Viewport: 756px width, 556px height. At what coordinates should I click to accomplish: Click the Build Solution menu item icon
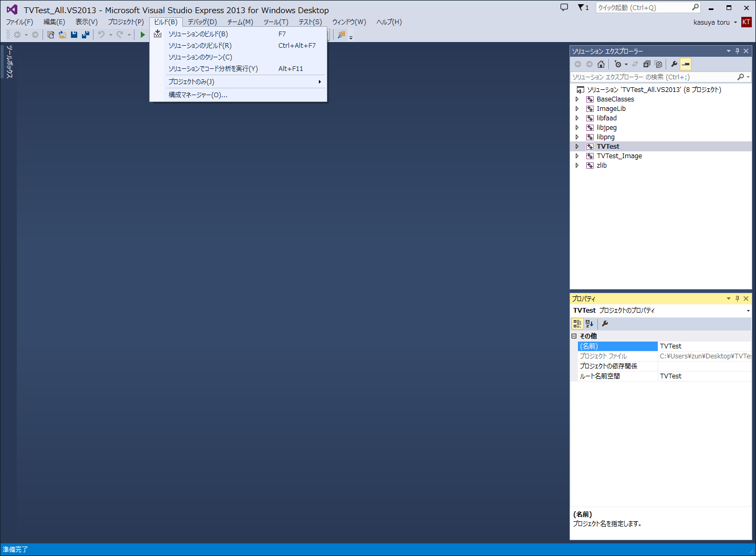(x=158, y=34)
